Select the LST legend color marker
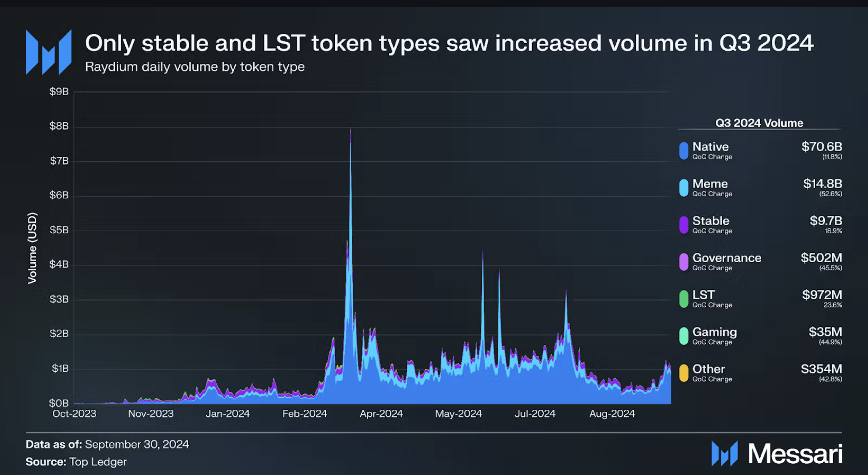The image size is (868, 475). pos(683,299)
